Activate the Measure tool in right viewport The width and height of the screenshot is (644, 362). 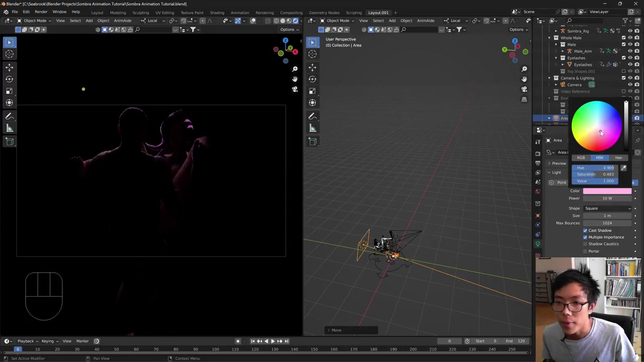[x=312, y=128]
